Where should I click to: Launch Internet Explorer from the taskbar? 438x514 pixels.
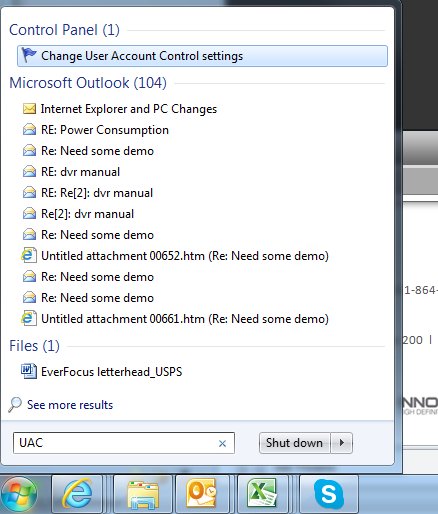77,495
